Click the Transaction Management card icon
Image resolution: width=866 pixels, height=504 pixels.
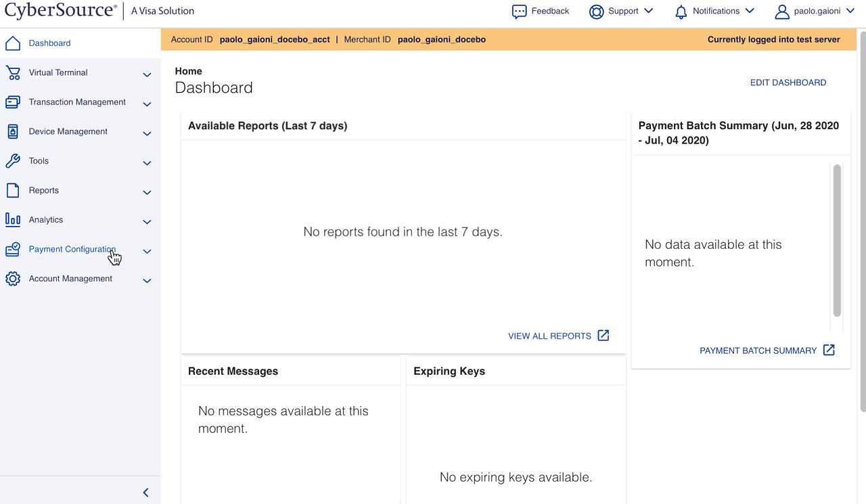(13, 102)
